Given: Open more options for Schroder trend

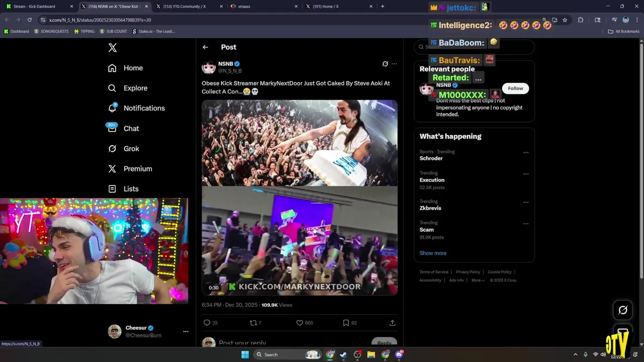Looking at the screenshot, I should [x=526, y=152].
